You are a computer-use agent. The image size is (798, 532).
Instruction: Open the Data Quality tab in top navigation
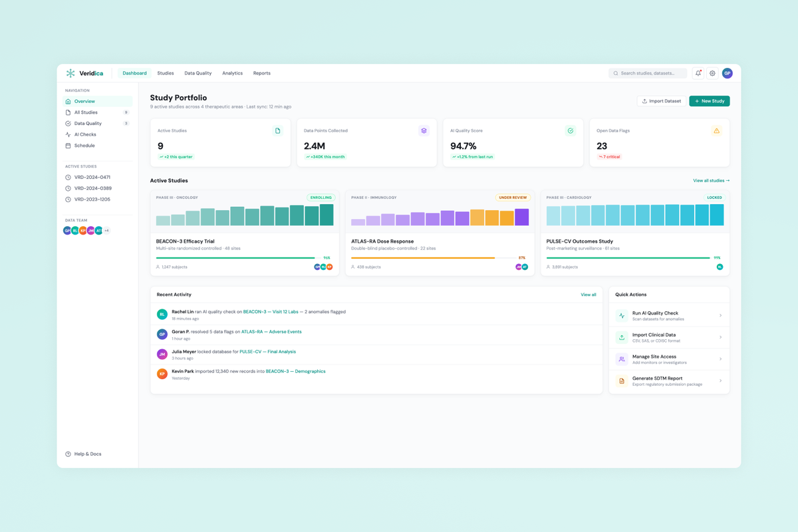(x=198, y=73)
